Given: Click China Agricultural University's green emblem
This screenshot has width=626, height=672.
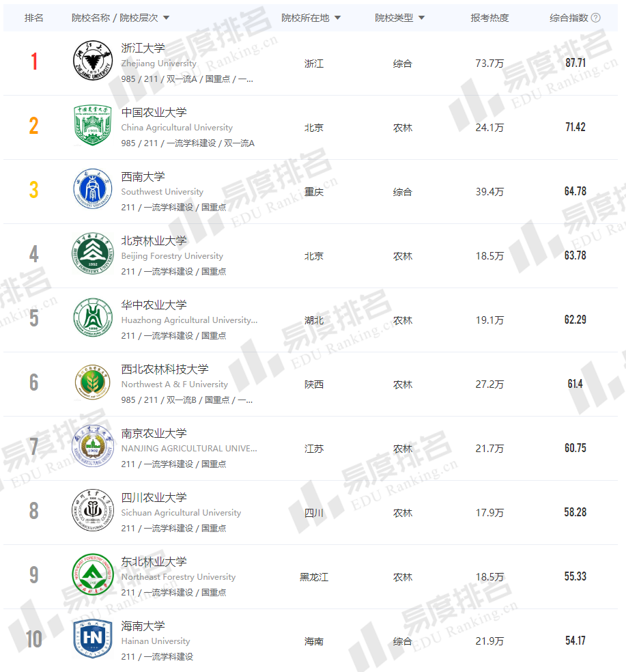Looking at the screenshot, I should [92, 126].
